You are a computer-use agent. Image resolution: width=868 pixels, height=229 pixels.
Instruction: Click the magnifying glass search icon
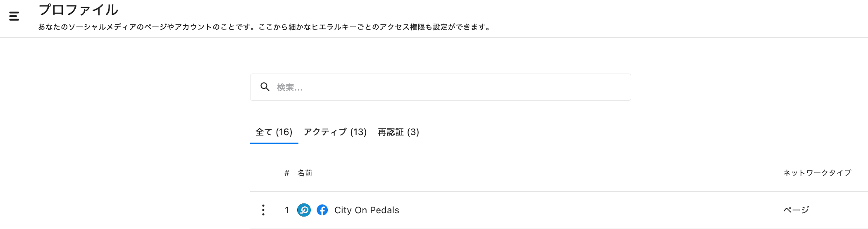[265, 87]
